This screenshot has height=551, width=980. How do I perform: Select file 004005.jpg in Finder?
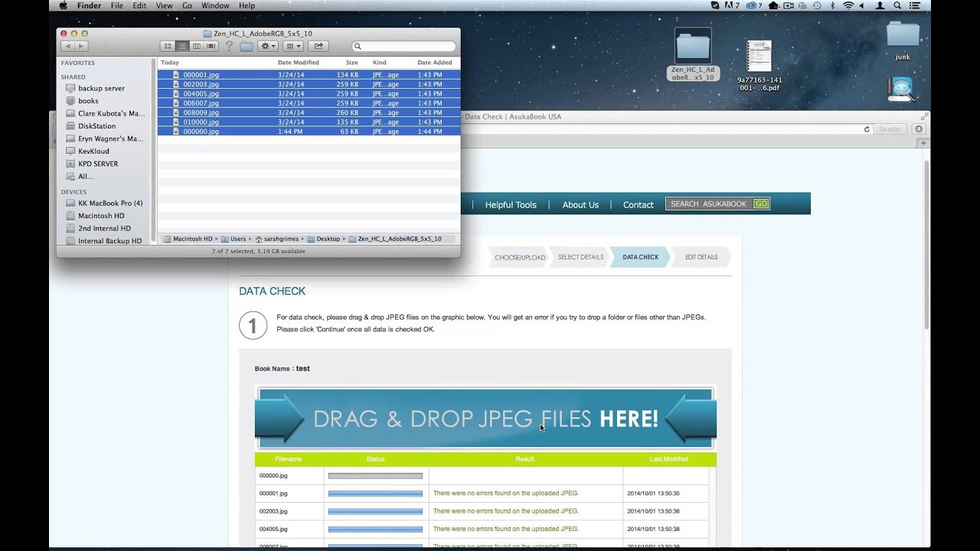pos(309,93)
